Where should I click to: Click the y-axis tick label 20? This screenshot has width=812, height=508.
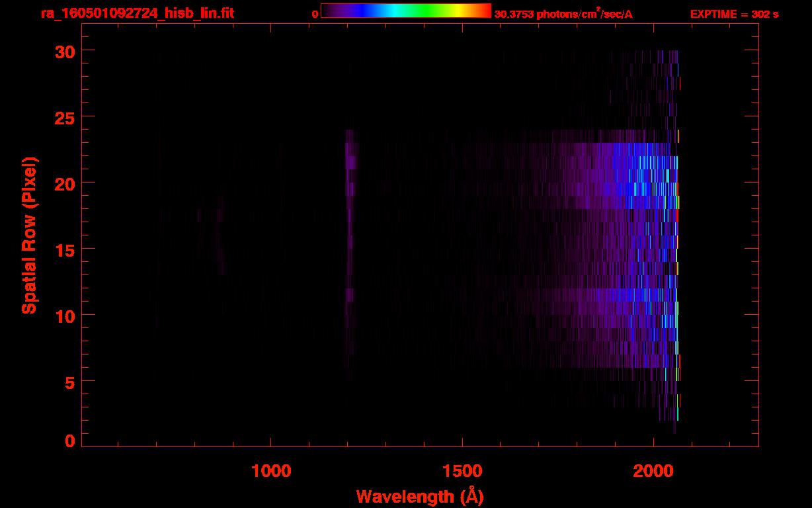65,183
